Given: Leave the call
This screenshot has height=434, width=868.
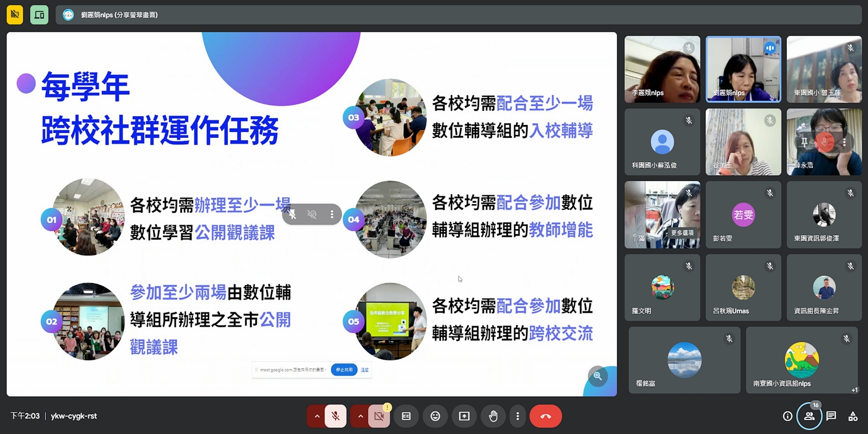Looking at the screenshot, I should click(545, 416).
